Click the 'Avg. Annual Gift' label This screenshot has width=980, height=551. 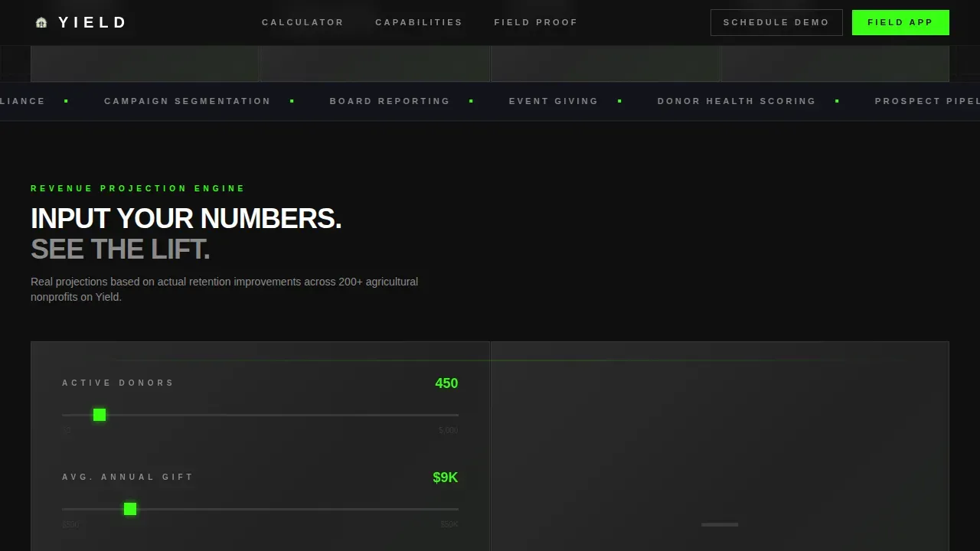coord(128,477)
